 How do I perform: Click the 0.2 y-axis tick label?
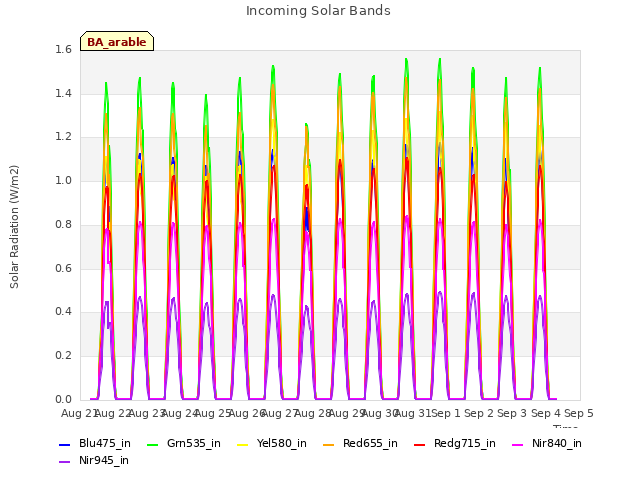pos(63,356)
